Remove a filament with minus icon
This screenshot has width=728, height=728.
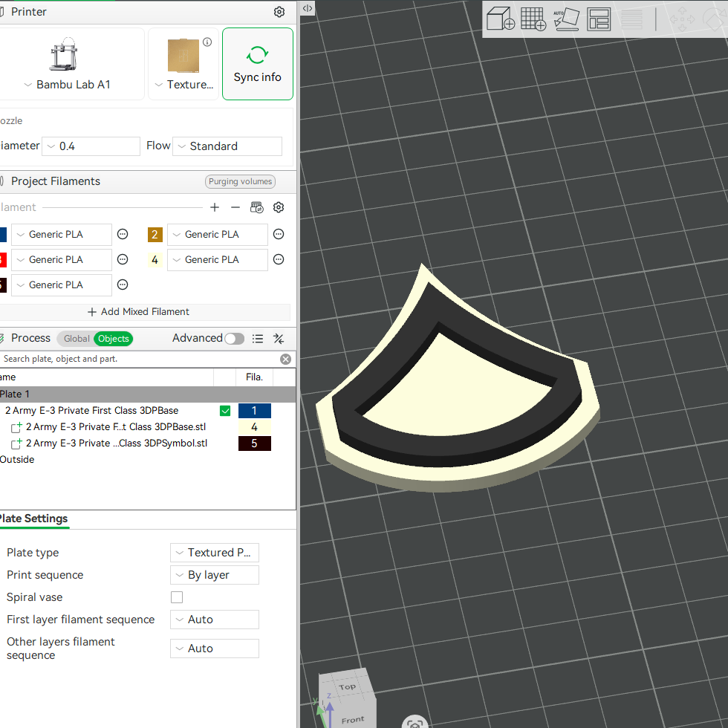[235, 207]
